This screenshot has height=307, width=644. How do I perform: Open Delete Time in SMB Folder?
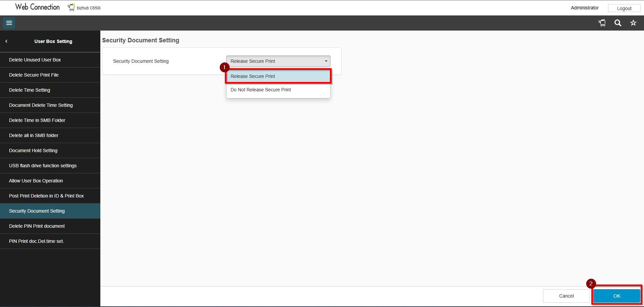[37, 120]
